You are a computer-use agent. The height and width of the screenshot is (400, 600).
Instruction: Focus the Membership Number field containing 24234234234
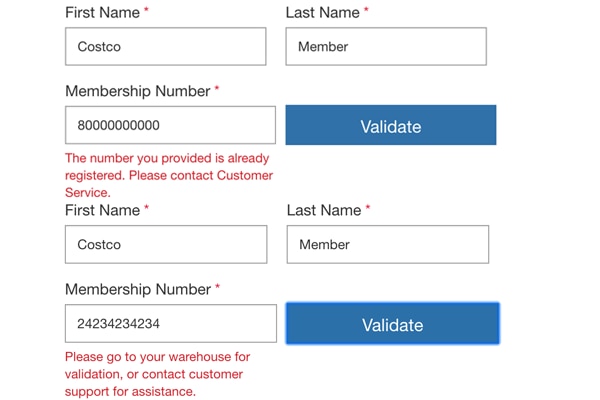[170, 323]
